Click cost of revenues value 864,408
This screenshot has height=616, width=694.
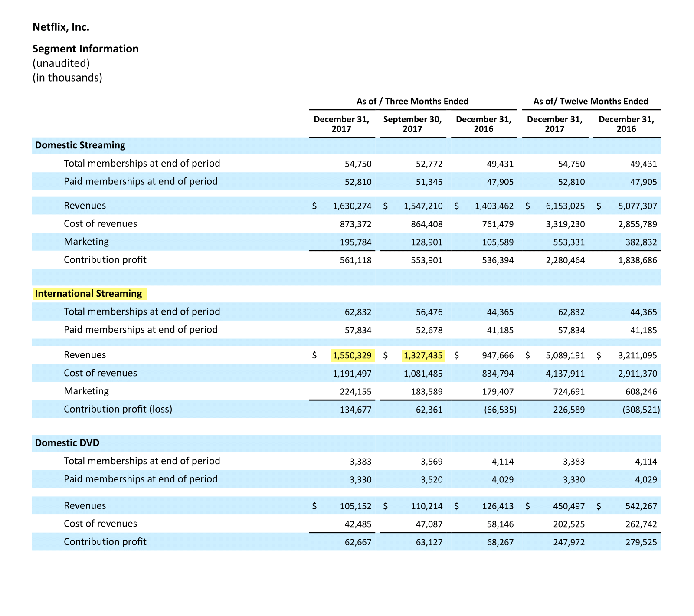coord(427,224)
